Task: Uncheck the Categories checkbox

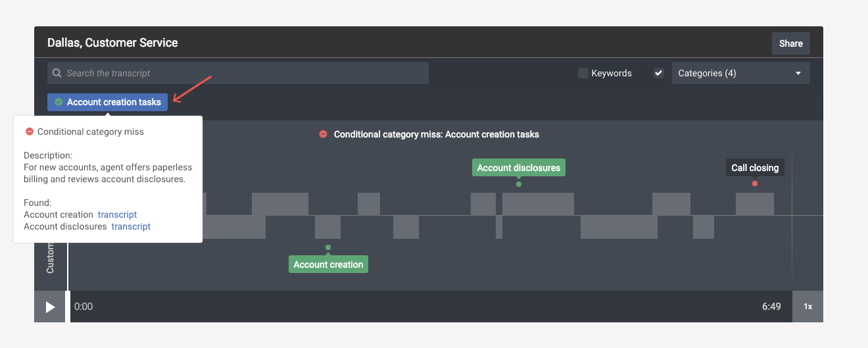Action: pyautogui.click(x=658, y=73)
